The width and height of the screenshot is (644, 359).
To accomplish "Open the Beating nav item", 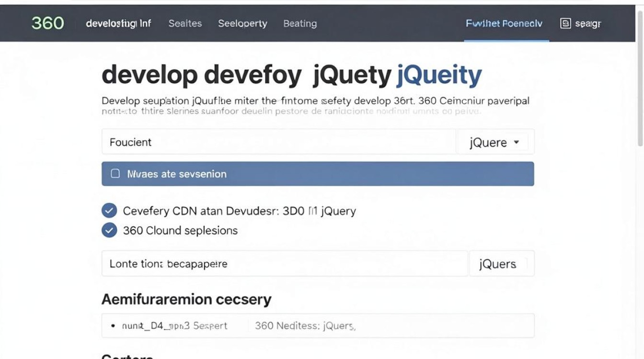I will 300,23.
